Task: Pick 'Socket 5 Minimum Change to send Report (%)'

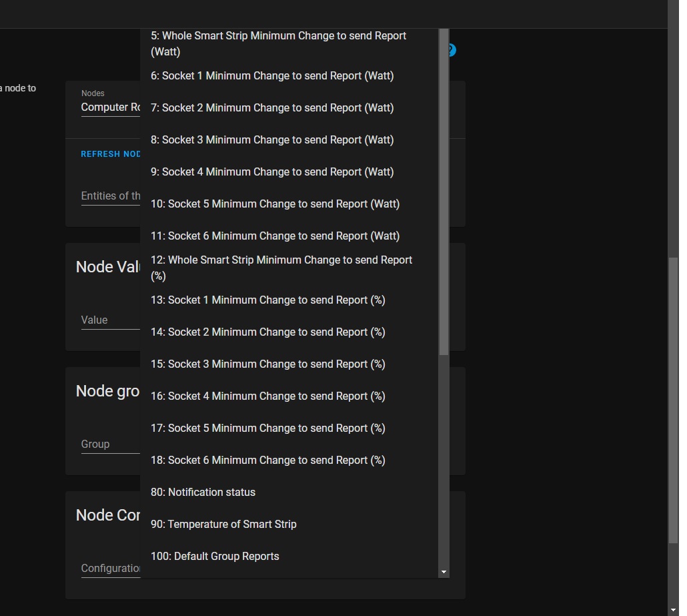Action: [x=267, y=428]
